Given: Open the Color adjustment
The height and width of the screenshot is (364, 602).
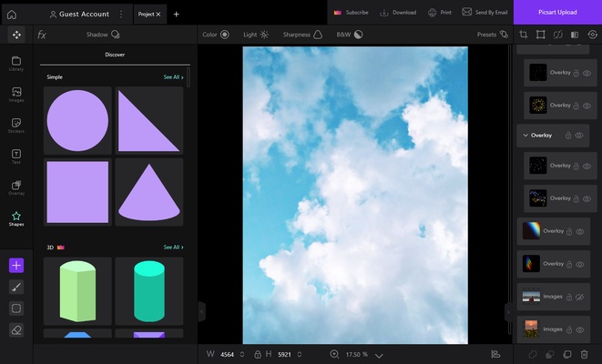Looking at the screenshot, I should click(216, 35).
